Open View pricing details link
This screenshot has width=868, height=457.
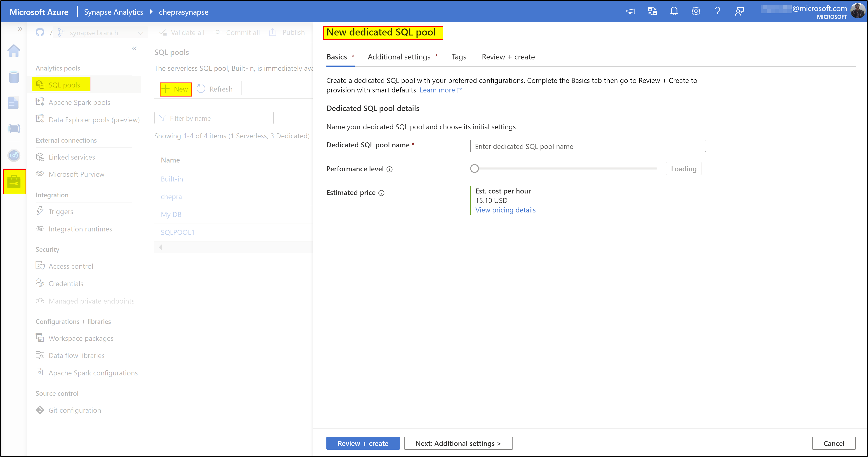[505, 210]
